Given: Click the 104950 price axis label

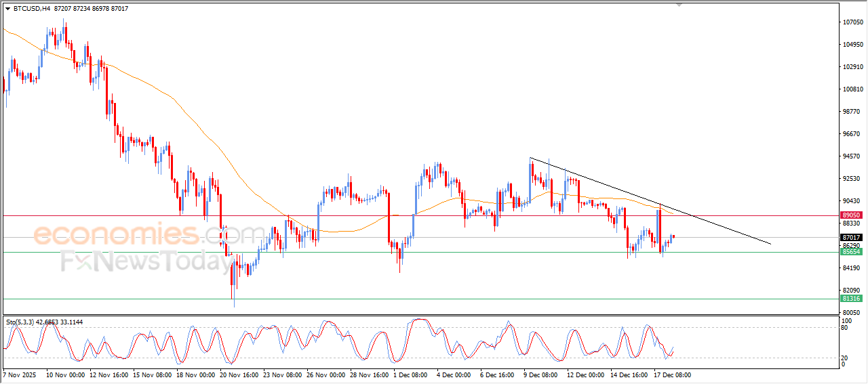Looking at the screenshot, I should coord(852,45).
